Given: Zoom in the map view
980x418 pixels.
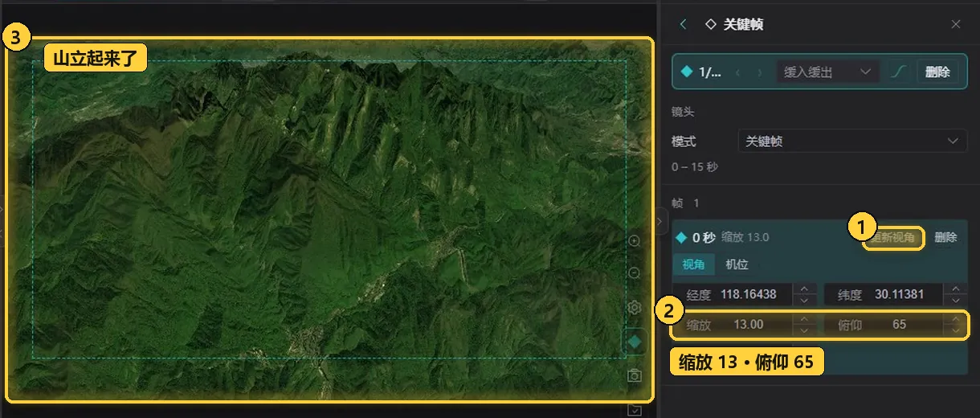Looking at the screenshot, I should pyautogui.click(x=634, y=240).
